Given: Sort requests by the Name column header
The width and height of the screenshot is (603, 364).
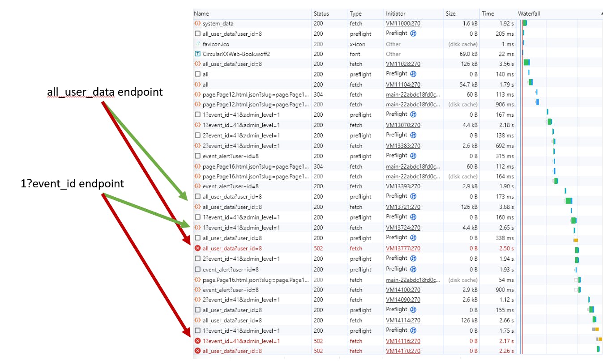Looking at the screenshot, I should coord(201,14).
